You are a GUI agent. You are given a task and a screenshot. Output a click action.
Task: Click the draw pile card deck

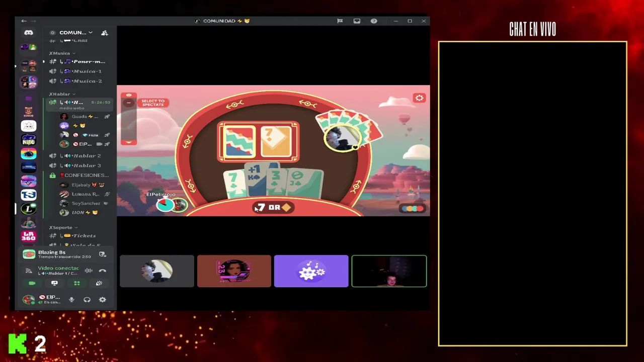[x=238, y=142]
